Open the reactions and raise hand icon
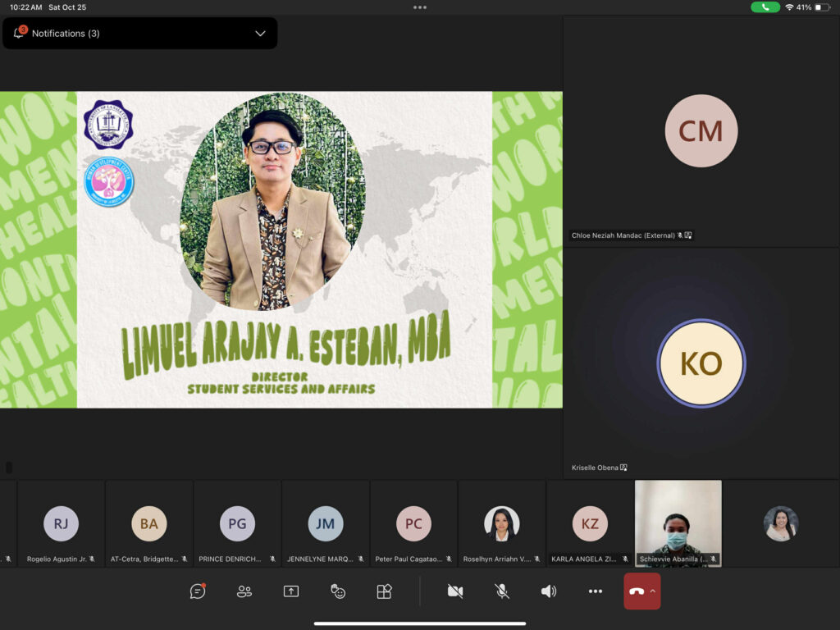840x630 pixels. 338,591
